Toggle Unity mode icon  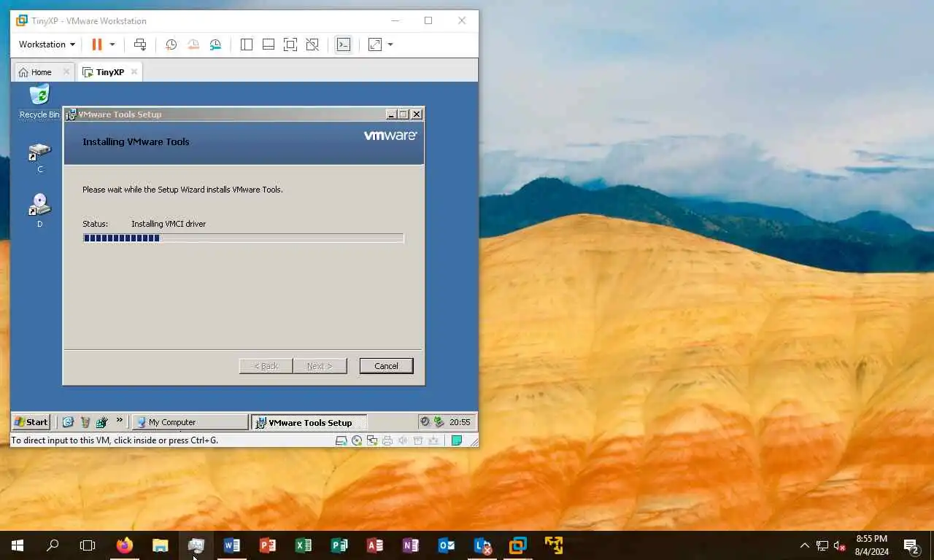pyautogui.click(x=312, y=44)
